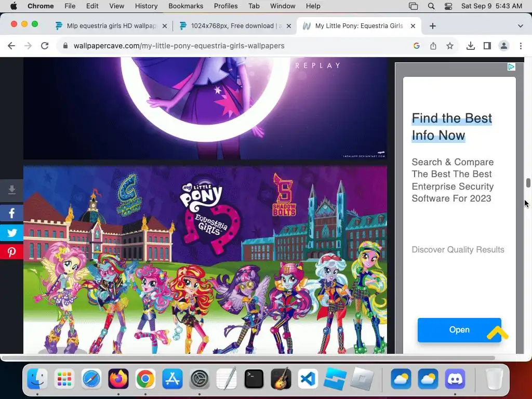Click the site lock icon
Image resolution: width=532 pixels, height=399 pixels.
click(65, 46)
